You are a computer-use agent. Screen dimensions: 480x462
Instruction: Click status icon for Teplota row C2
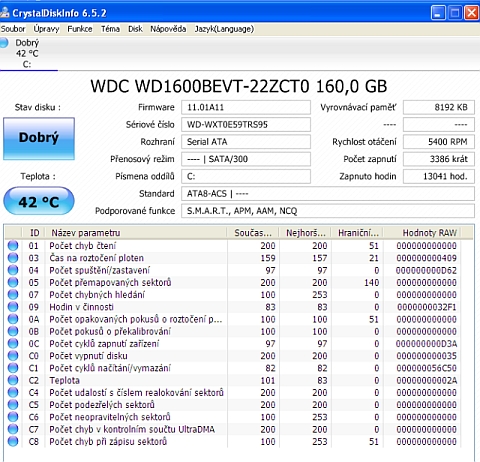[x=13, y=380]
